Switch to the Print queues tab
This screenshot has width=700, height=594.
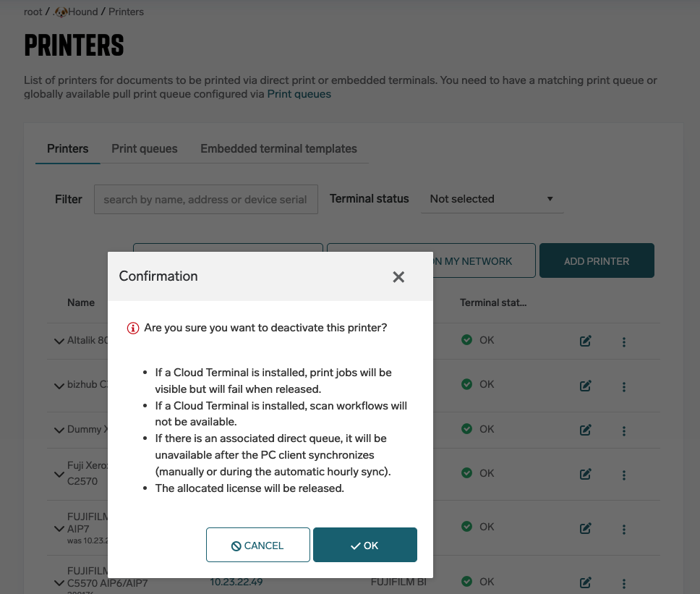point(145,148)
